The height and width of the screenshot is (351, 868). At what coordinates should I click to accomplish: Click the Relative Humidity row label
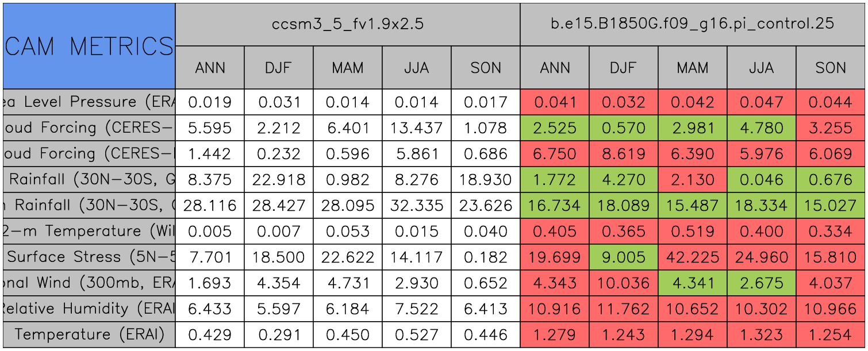[x=89, y=308]
